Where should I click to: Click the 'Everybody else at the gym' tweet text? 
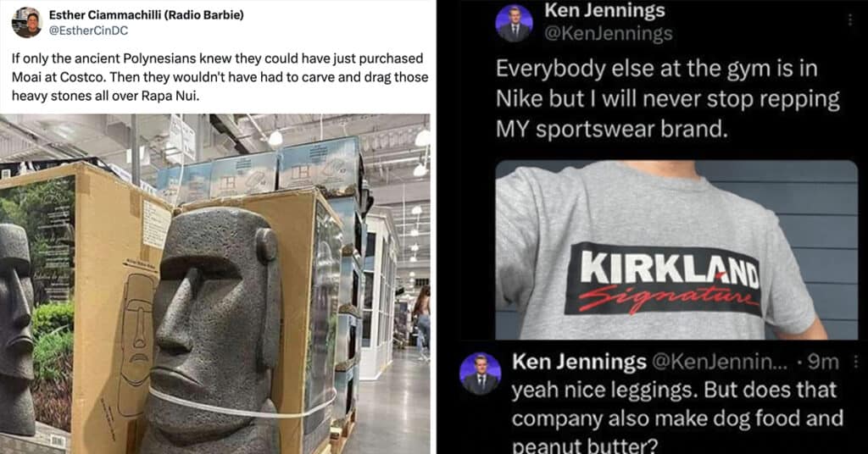[668, 99]
